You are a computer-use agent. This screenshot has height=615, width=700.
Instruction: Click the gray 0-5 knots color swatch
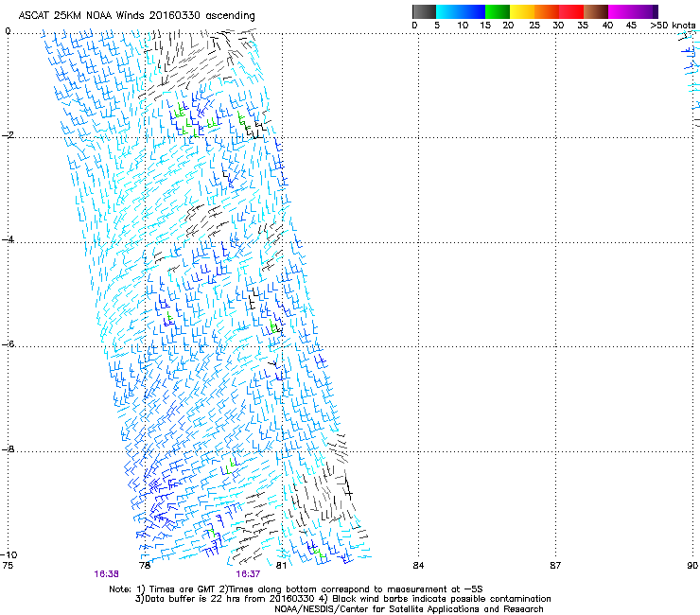424,11
